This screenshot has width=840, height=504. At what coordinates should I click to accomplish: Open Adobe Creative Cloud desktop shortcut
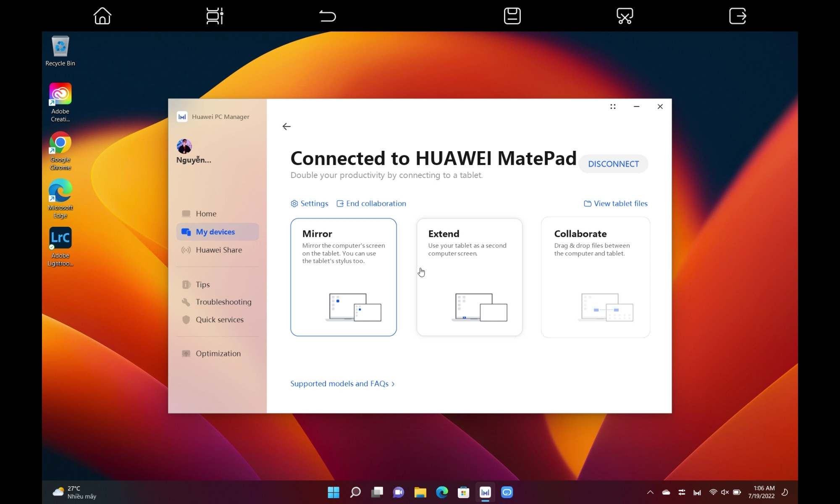[60, 102]
